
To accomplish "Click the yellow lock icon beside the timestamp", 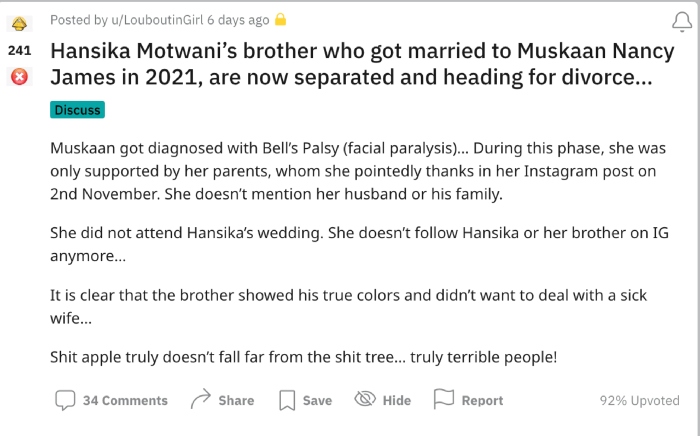I will 281,19.
